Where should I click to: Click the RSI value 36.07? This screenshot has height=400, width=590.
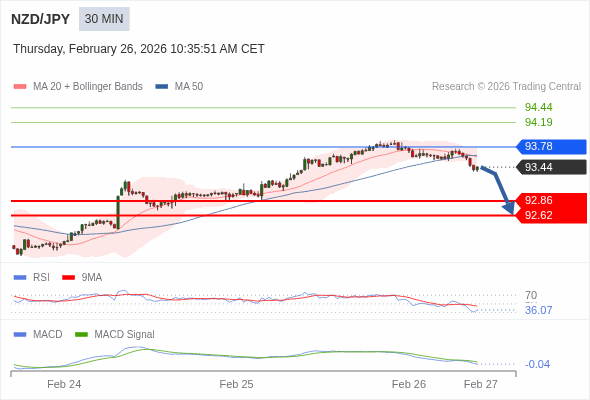click(x=538, y=310)
